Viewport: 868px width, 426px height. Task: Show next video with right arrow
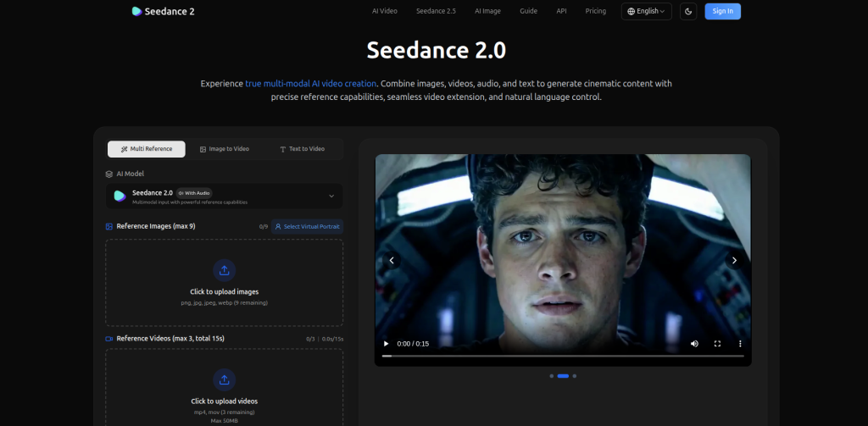click(734, 260)
